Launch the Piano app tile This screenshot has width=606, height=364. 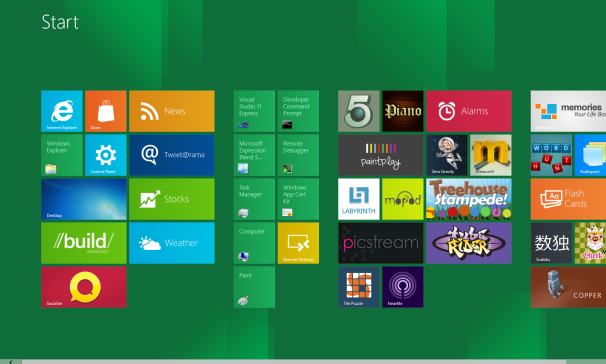coord(403,111)
